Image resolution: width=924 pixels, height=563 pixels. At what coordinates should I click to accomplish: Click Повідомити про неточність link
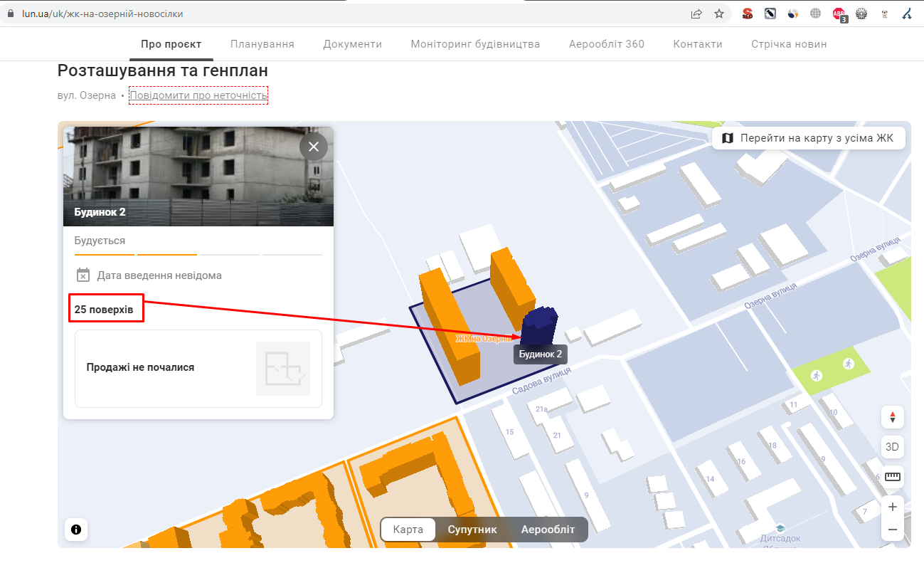[198, 95]
